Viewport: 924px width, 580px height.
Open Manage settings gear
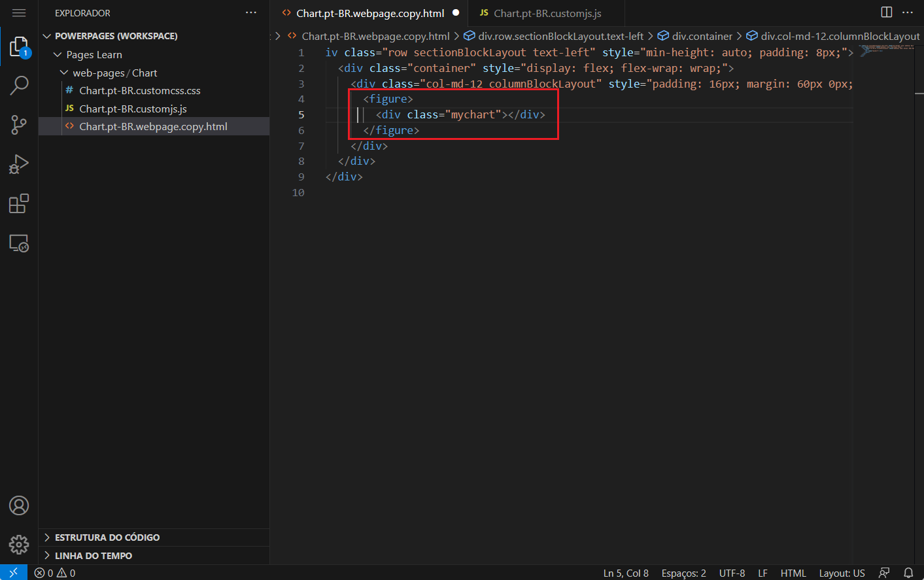point(19,545)
